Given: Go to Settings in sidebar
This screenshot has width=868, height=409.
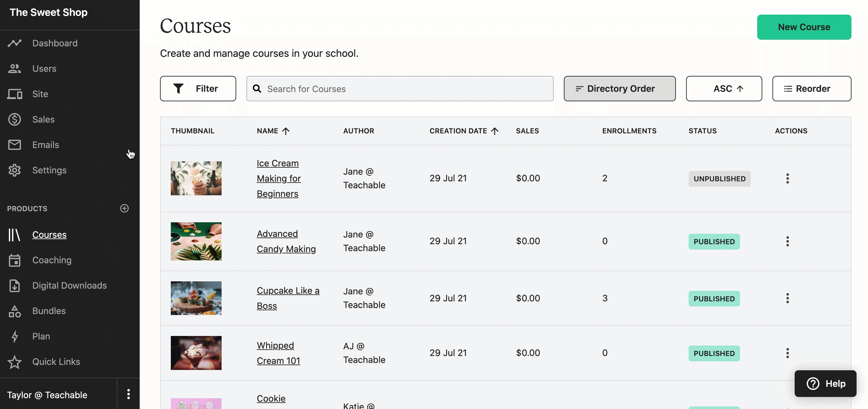Looking at the screenshot, I should pyautogui.click(x=49, y=170).
